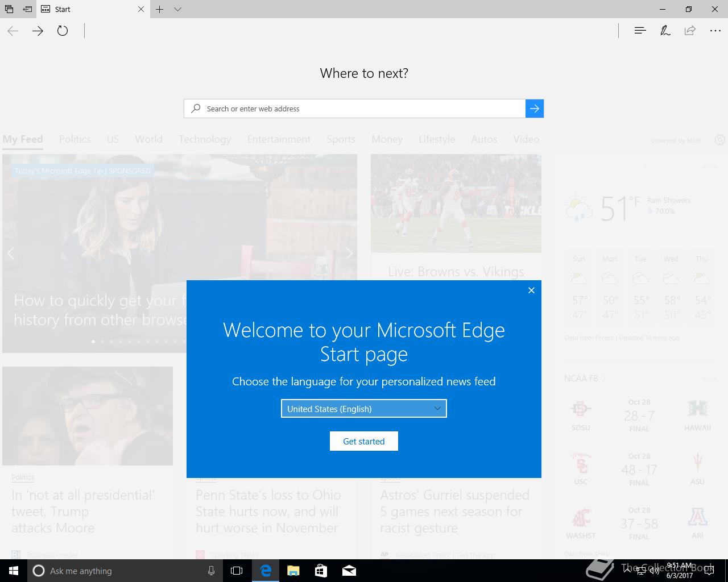728x582 pixels.
Task: Click the blue Go arrow button
Action: tap(535, 109)
